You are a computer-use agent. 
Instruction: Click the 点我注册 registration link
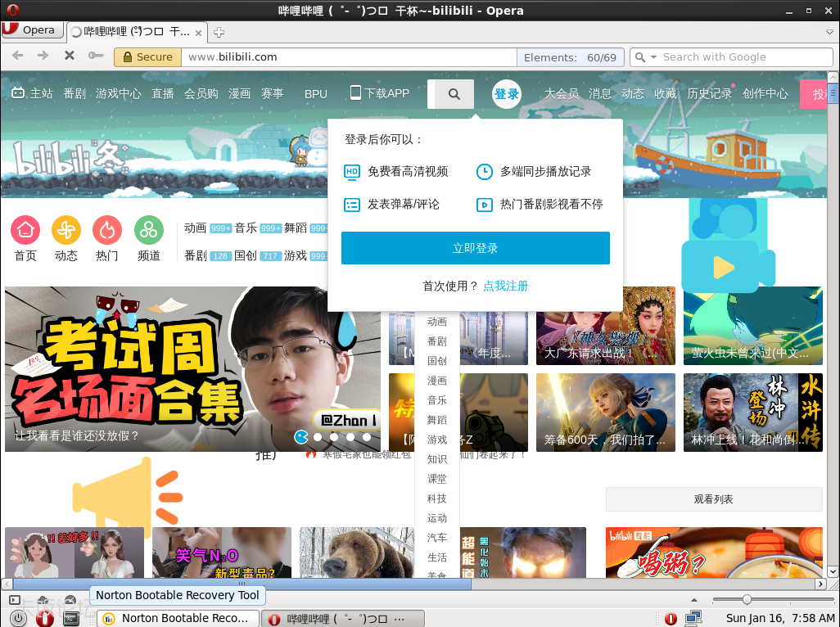[x=505, y=286]
